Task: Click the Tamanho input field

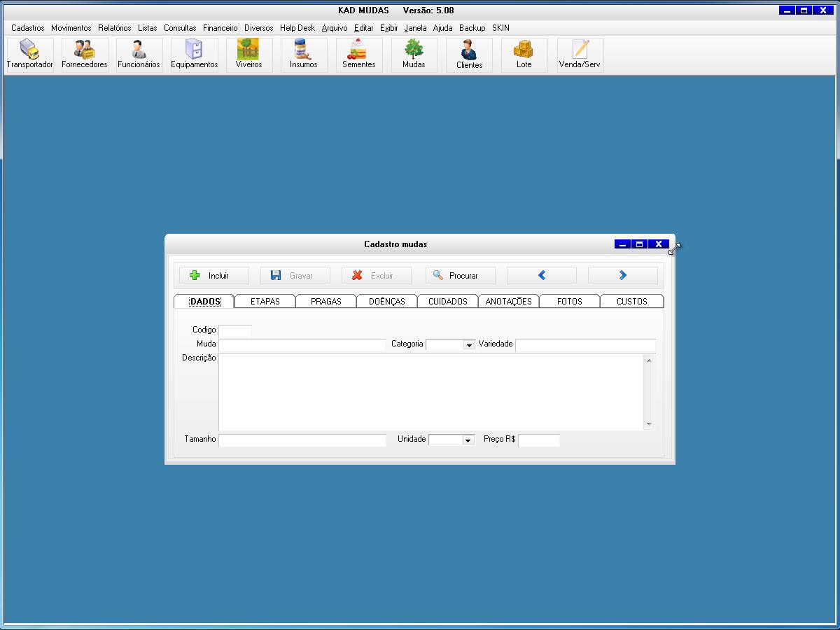Action: point(302,440)
